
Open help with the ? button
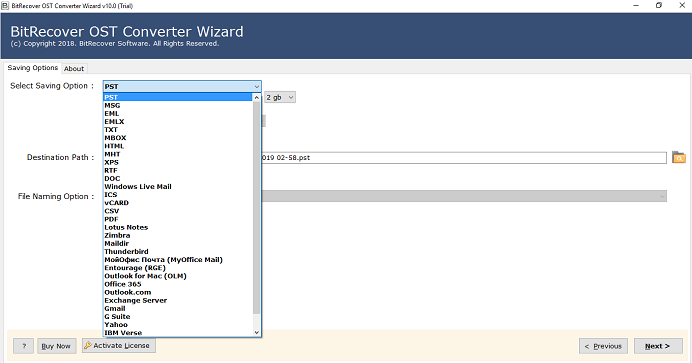coord(23,346)
